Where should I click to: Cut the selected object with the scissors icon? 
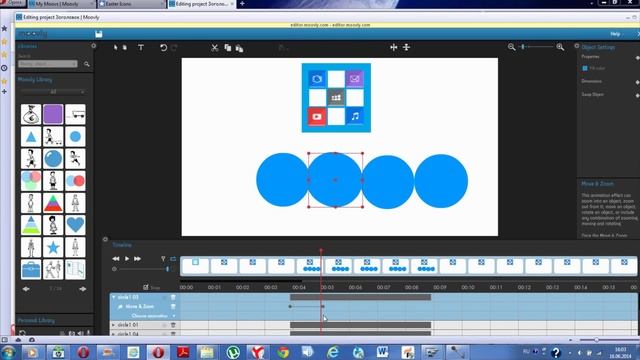click(215, 48)
